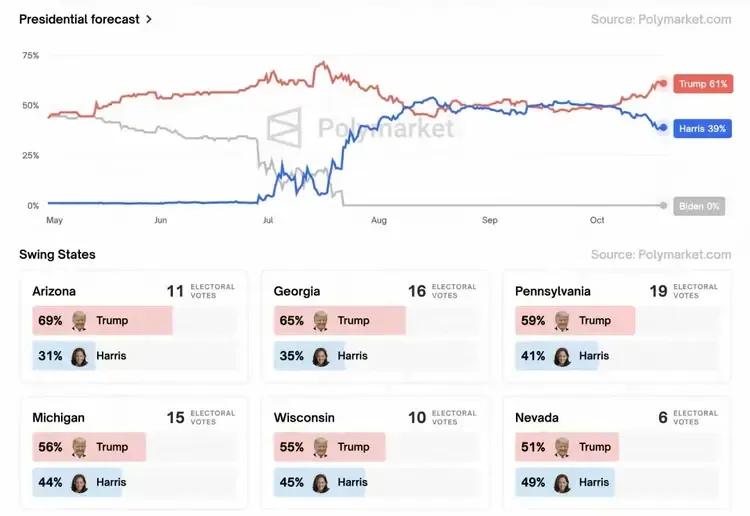Open the Presidential forecast heading link

80,19
